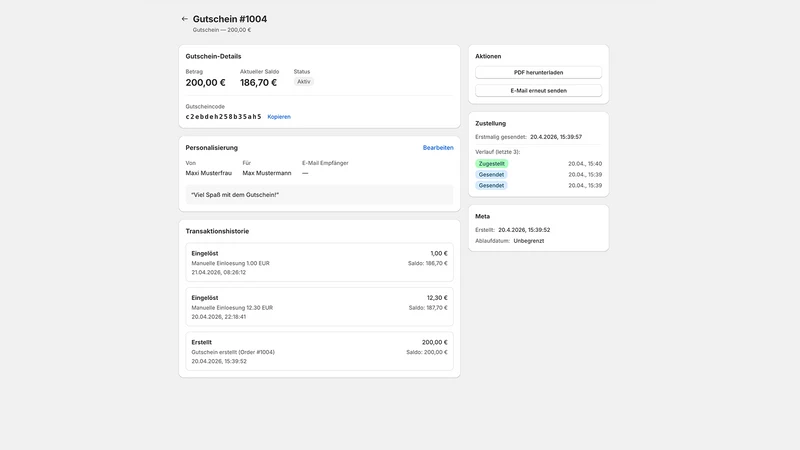
Task: Click the Ablaufdatum Unbegrenzt value
Action: [x=529, y=241]
